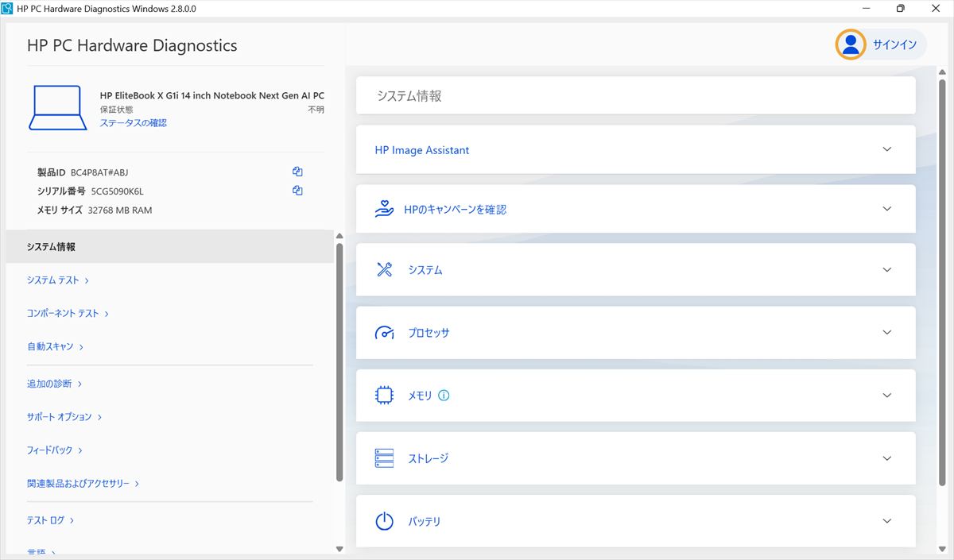Expand the メモリ section chevron
This screenshot has width=954, height=560.
tap(887, 395)
